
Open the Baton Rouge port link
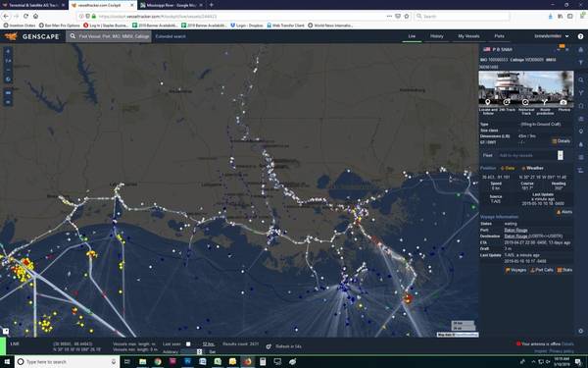515,230
